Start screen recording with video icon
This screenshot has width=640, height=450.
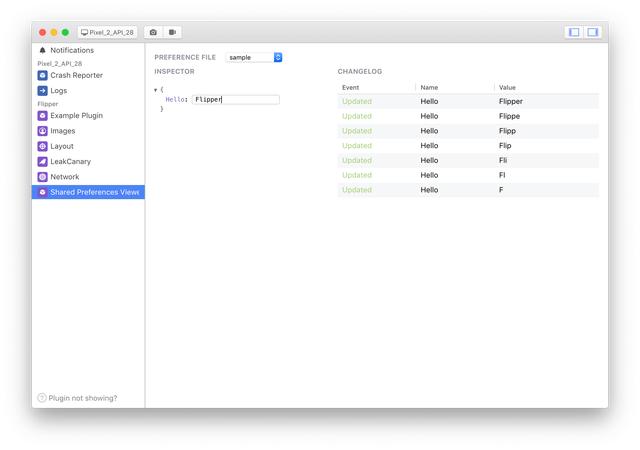click(x=172, y=32)
